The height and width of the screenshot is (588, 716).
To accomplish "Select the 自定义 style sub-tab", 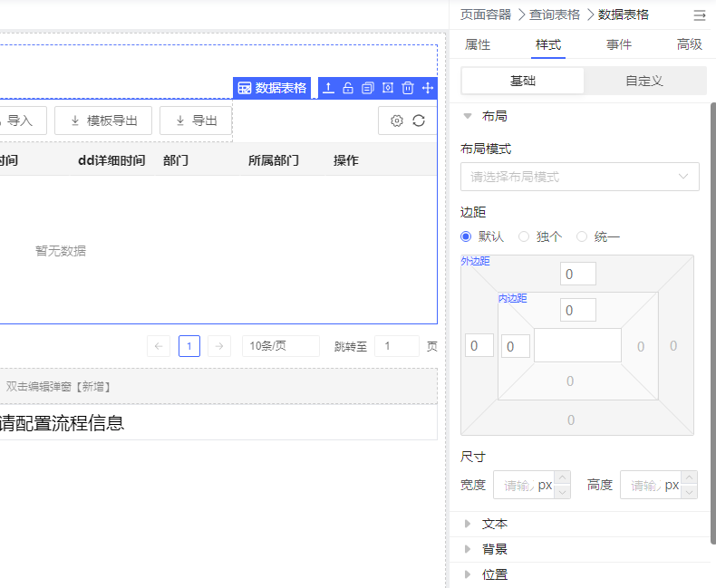I will point(644,81).
